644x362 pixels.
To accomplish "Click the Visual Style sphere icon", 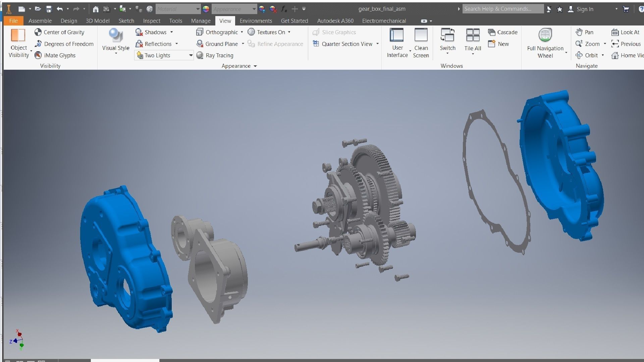I will pos(116,36).
